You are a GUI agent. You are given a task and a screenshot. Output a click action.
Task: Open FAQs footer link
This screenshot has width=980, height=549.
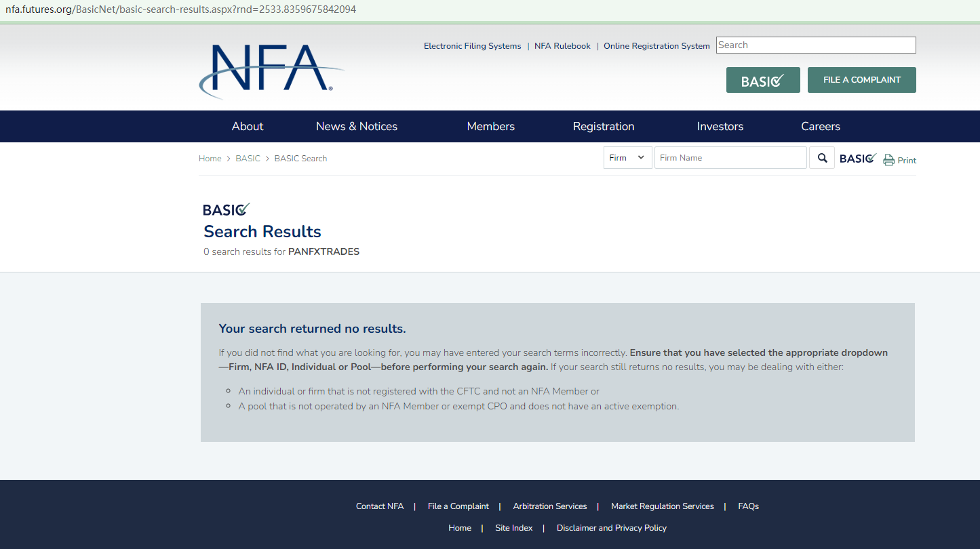pos(748,506)
